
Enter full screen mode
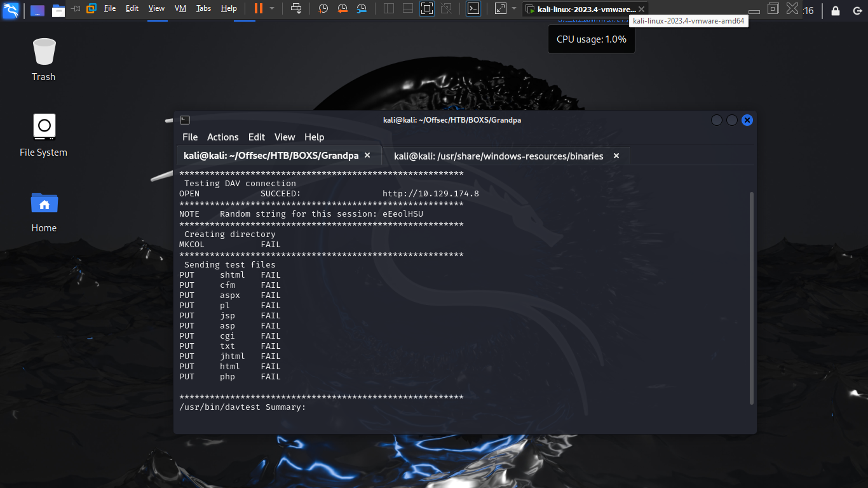click(x=427, y=8)
